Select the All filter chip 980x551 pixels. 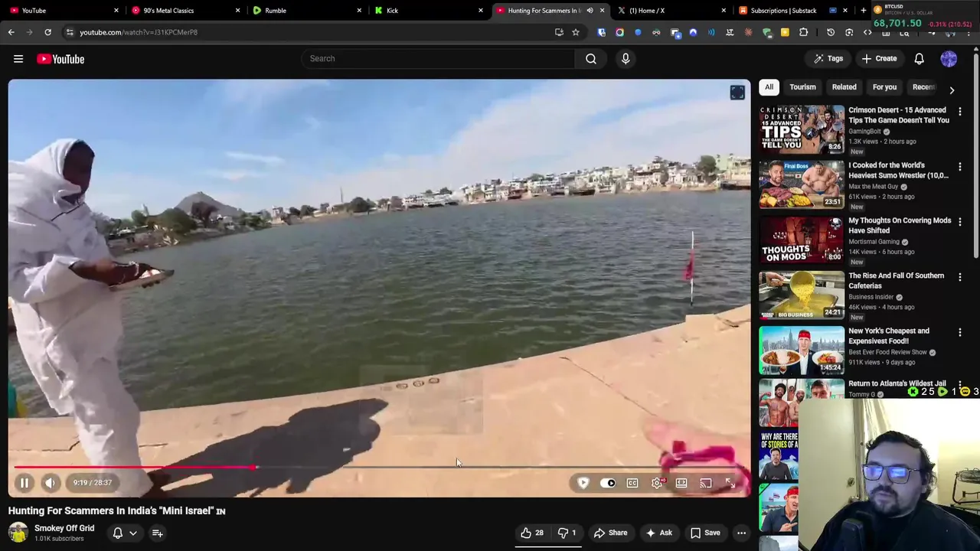click(x=769, y=87)
